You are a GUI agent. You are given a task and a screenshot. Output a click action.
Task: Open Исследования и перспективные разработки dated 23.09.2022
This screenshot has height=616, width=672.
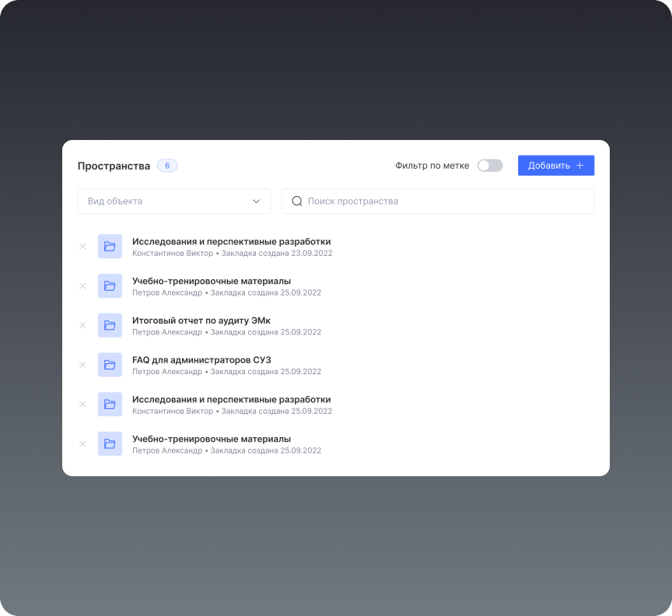(231, 242)
